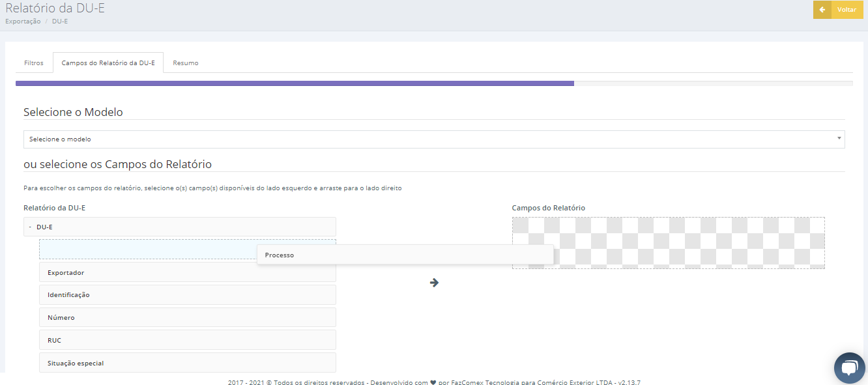Click the left arrow icon on Voltar
The width and height of the screenshot is (868, 385).
pyautogui.click(x=822, y=10)
